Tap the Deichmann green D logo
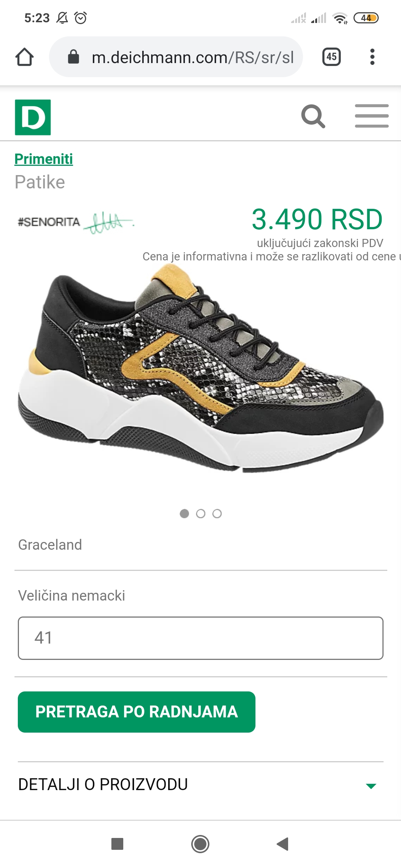 pos(33,117)
